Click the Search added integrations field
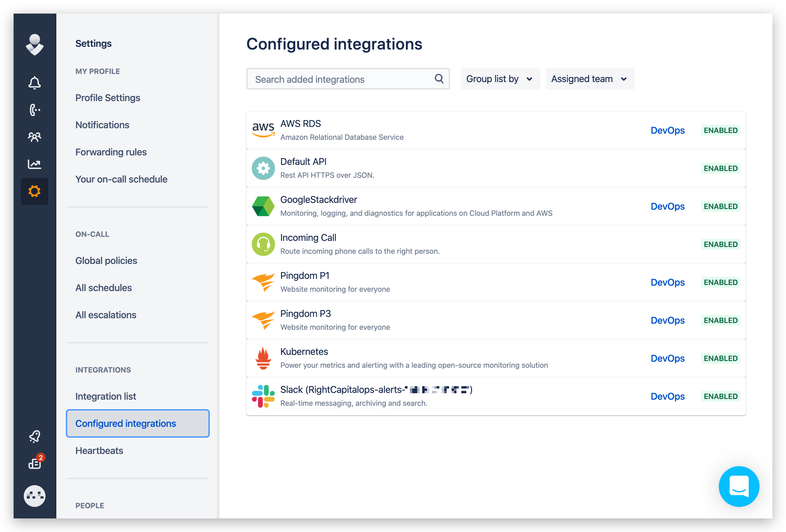 [x=343, y=79]
